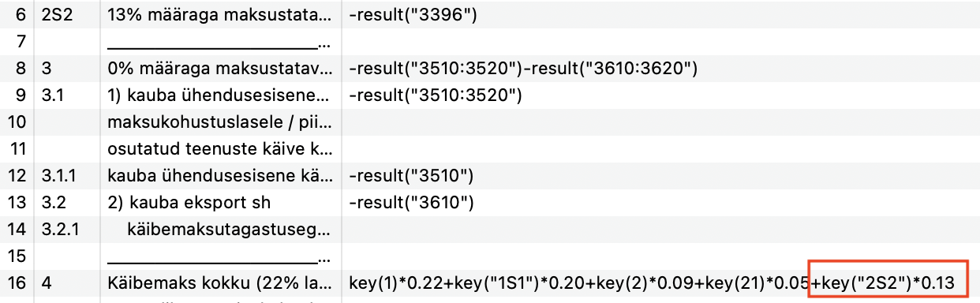Viewport: 980px width, 303px height.
Task: Open the result("3510:3520")-result("3610:3620") formula cell
Action: pos(660,69)
